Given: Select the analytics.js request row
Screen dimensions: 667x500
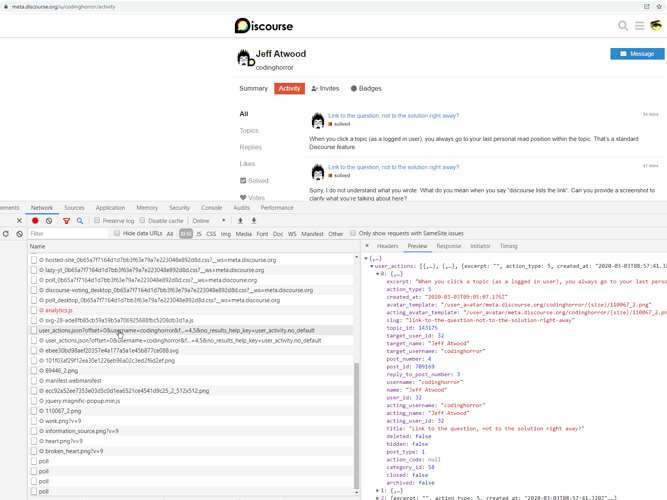Looking at the screenshot, I should tap(191, 310).
